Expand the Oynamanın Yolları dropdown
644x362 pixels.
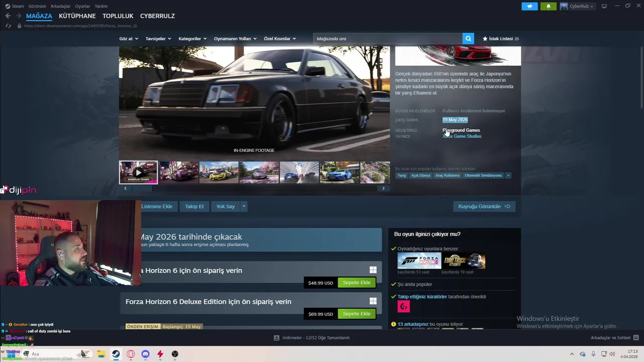tap(235, 39)
